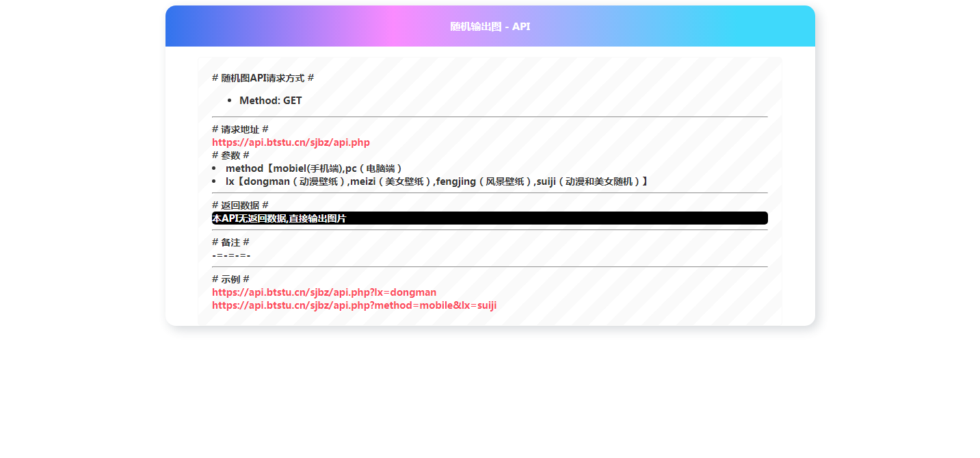The image size is (980, 458).
Task: Click the Method: GET list item
Action: [x=270, y=101]
